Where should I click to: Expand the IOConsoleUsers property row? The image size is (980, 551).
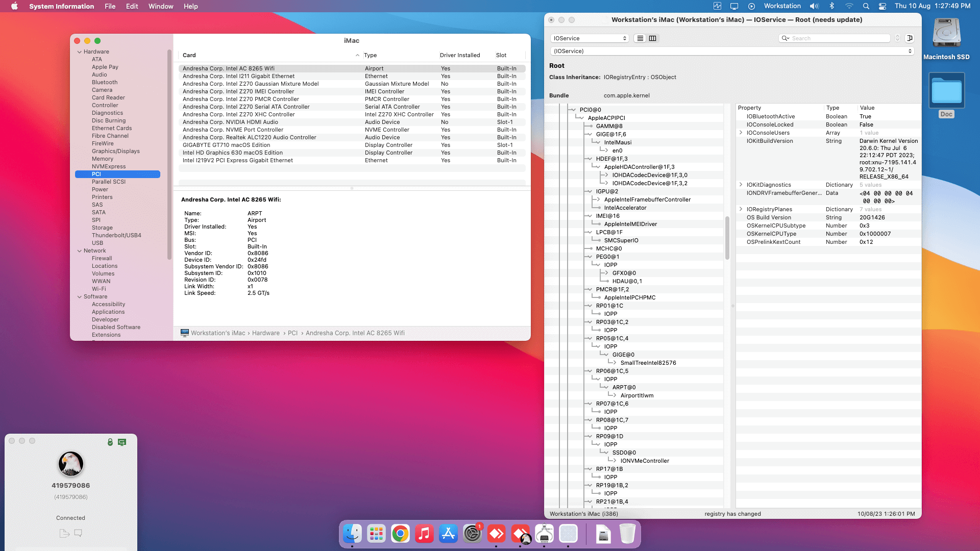(741, 133)
